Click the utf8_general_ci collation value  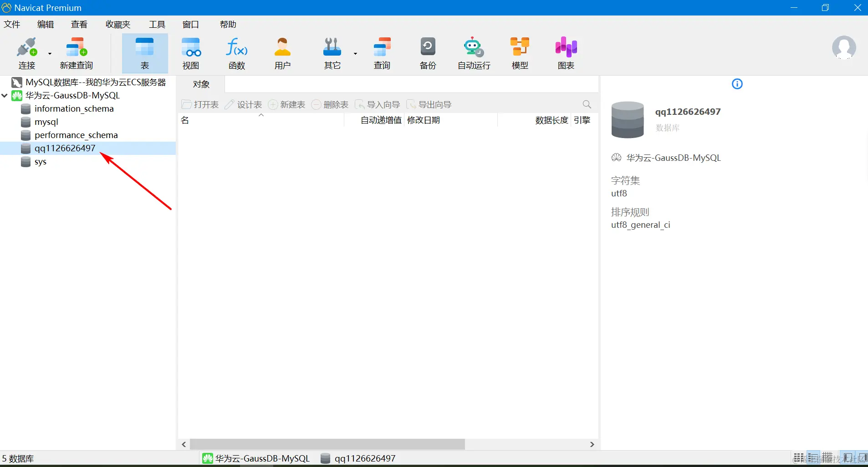(x=640, y=225)
